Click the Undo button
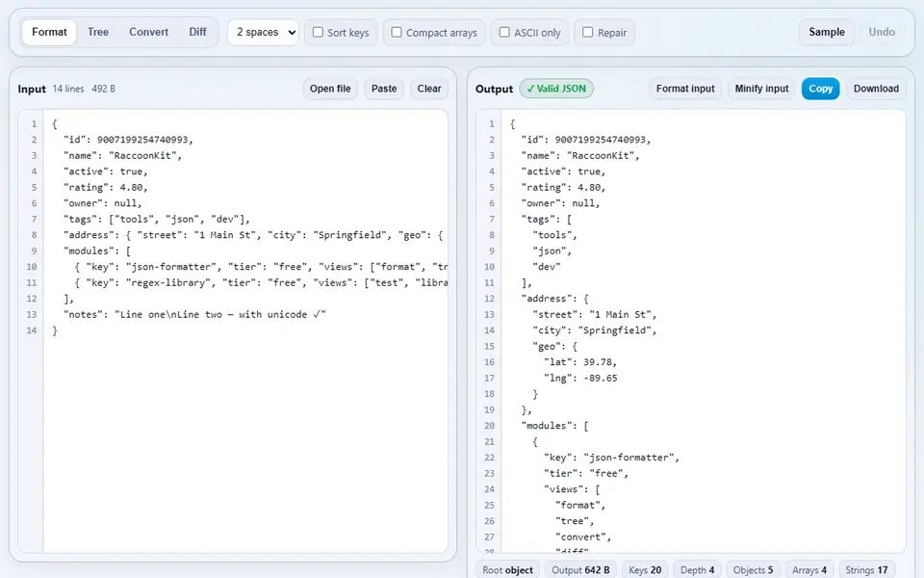This screenshot has width=924, height=578. (882, 32)
